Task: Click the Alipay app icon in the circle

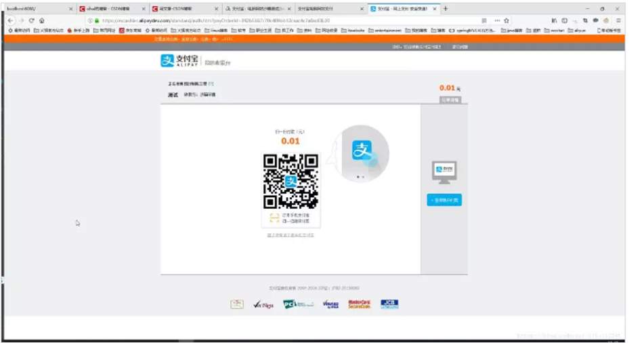Action: (362, 150)
